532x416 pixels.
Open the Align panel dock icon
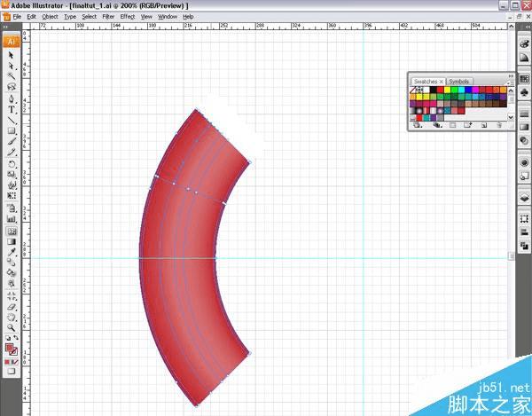(524, 232)
